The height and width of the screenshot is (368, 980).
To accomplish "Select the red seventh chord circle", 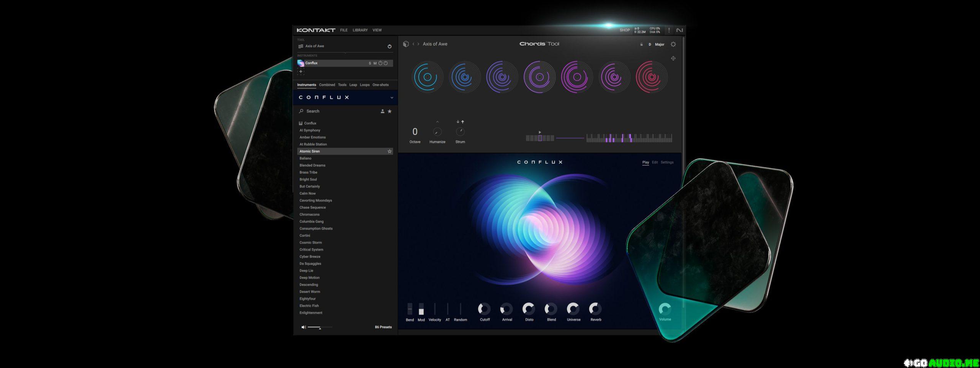I will pos(651,77).
